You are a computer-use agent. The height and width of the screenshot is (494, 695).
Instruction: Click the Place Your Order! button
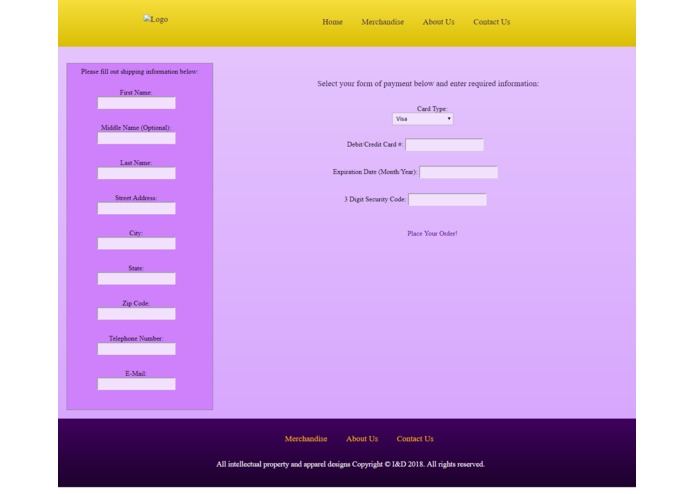(432, 233)
